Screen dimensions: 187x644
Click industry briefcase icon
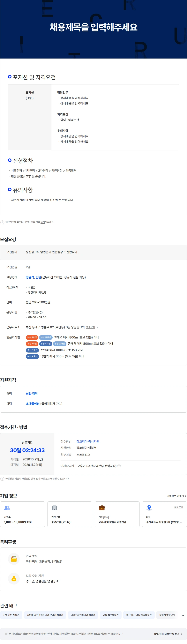(102, 508)
